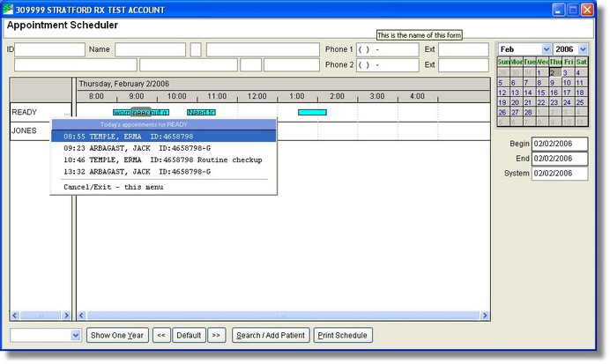Screen dimensions: 610x364
Task: Advance with the >> button
Action: coord(216,335)
